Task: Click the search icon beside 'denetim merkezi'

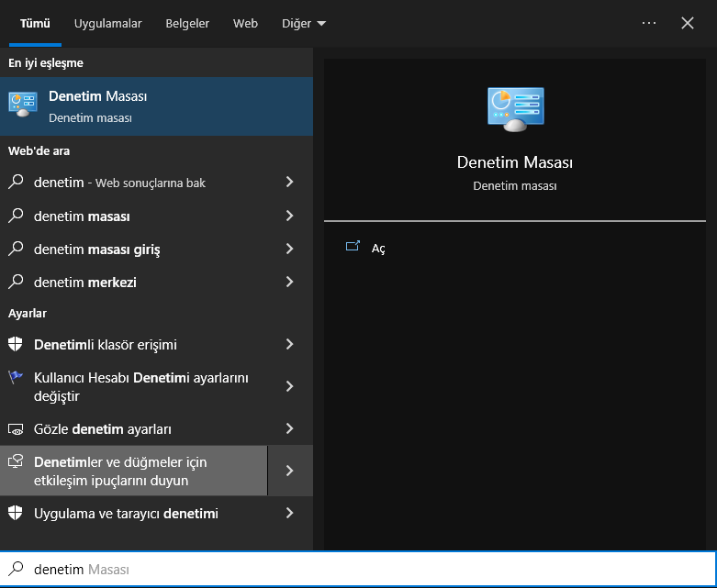Action: (16, 282)
